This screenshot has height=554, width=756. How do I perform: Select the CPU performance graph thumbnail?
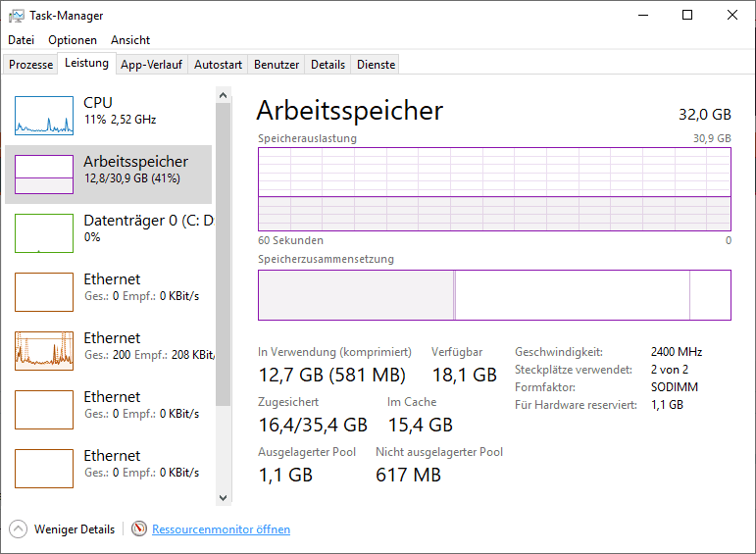coord(44,115)
